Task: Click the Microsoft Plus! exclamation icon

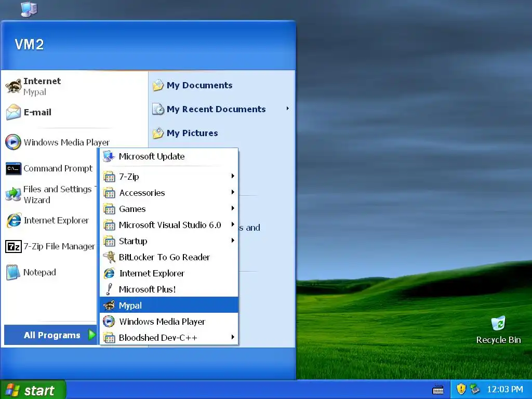Action: (x=109, y=289)
